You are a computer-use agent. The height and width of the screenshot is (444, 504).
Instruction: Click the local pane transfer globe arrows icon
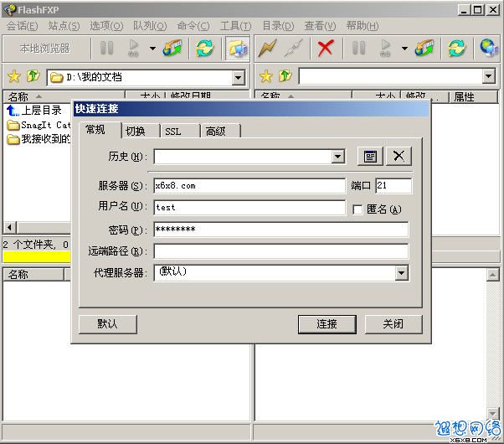click(172, 49)
